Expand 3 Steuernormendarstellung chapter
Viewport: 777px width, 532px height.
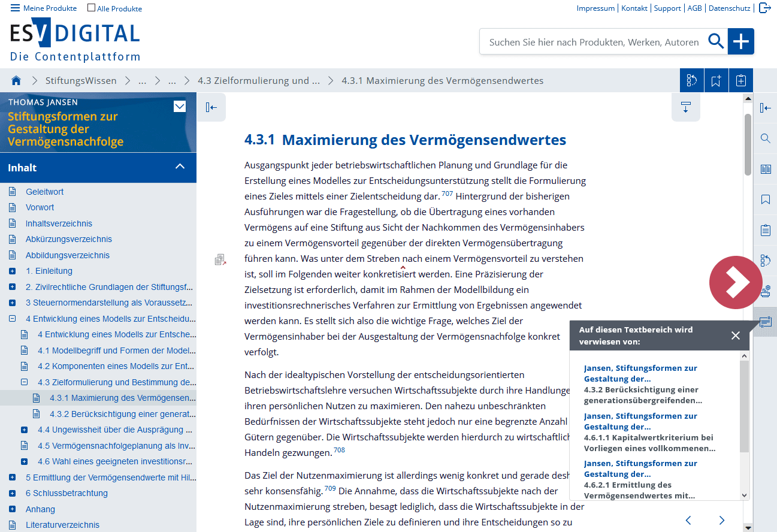pos(12,303)
